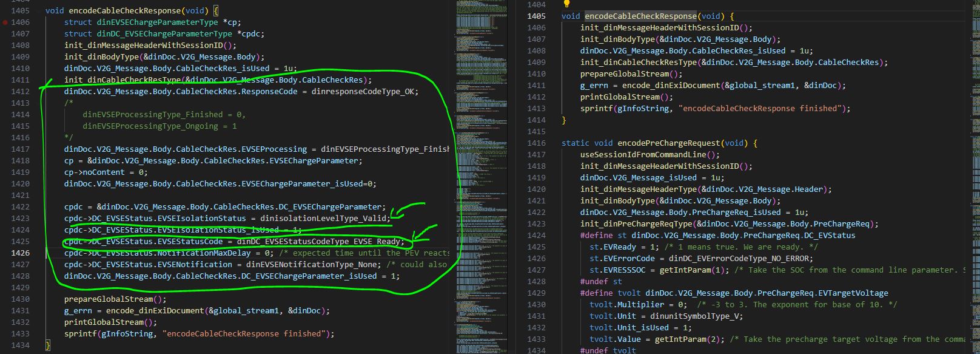This screenshot has width=980, height=354.
Task: Click dinresponseCodeType_OK on line 1412
Action: pyautogui.click(x=364, y=92)
